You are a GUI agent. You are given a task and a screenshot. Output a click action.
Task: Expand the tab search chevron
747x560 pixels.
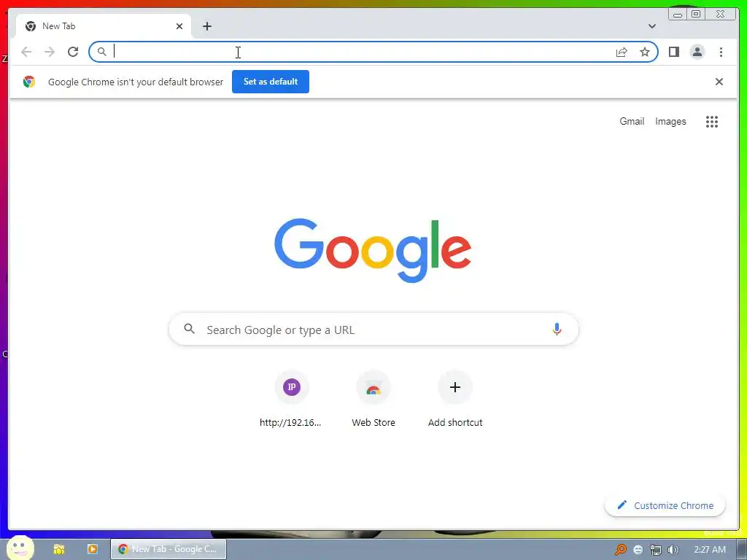[651, 26]
